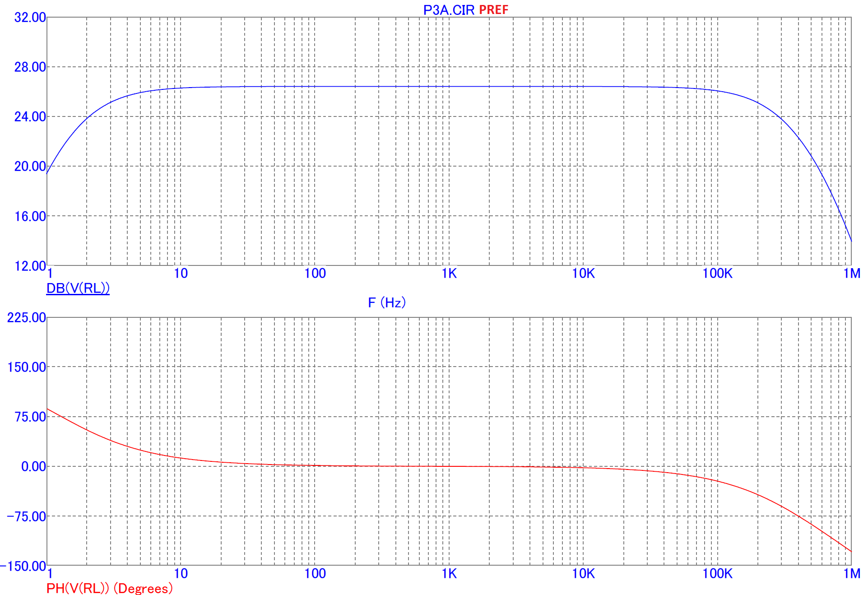This screenshot has height=595, width=868.
Task: Click the 32.00 gain axis value
Action: pyautogui.click(x=30, y=18)
